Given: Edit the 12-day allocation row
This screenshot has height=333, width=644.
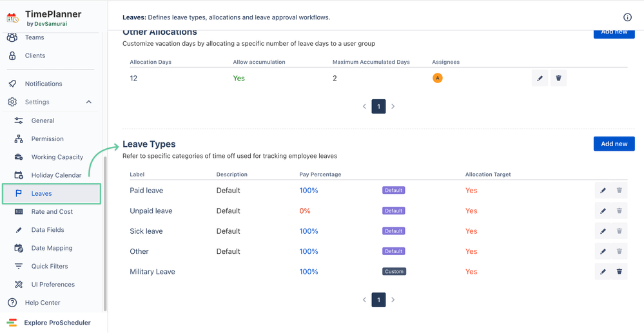Looking at the screenshot, I should coord(540,78).
